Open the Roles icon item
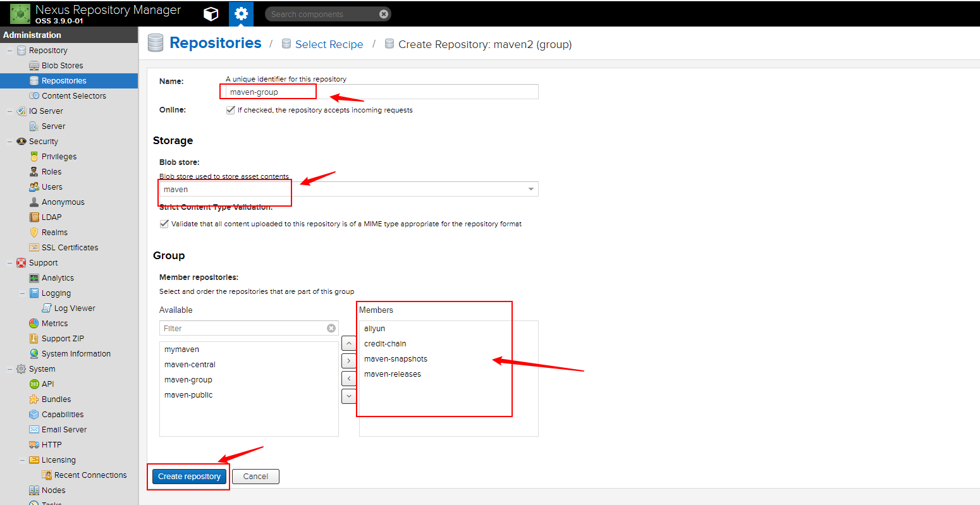 click(x=34, y=172)
